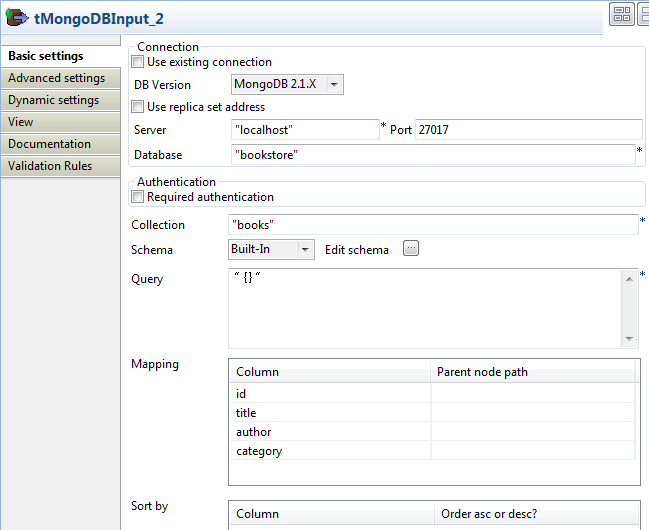Click the compact layout view icon

click(621, 14)
